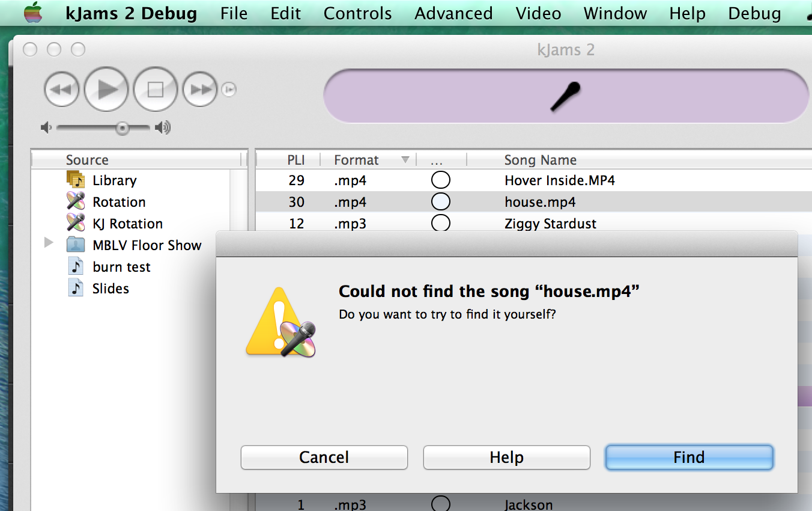Image resolution: width=812 pixels, height=511 pixels.
Task: Click the KJ Rotation icon
Action: point(76,223)
